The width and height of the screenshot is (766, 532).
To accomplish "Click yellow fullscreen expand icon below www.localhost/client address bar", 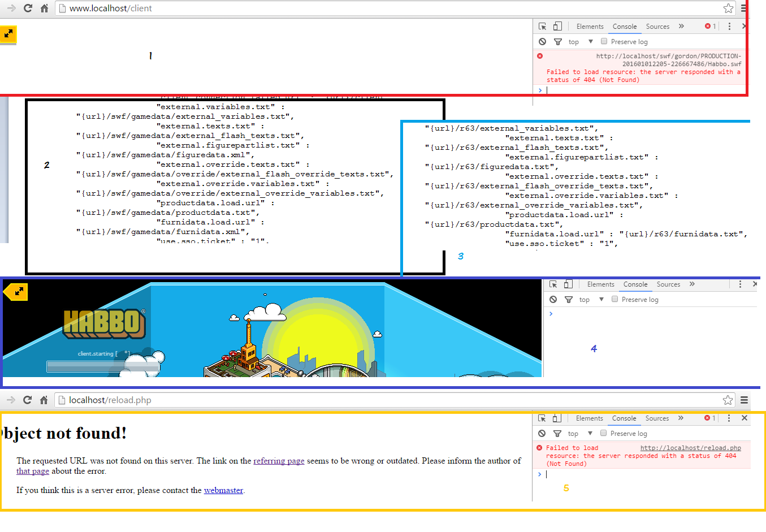I will tap(8, 34).
